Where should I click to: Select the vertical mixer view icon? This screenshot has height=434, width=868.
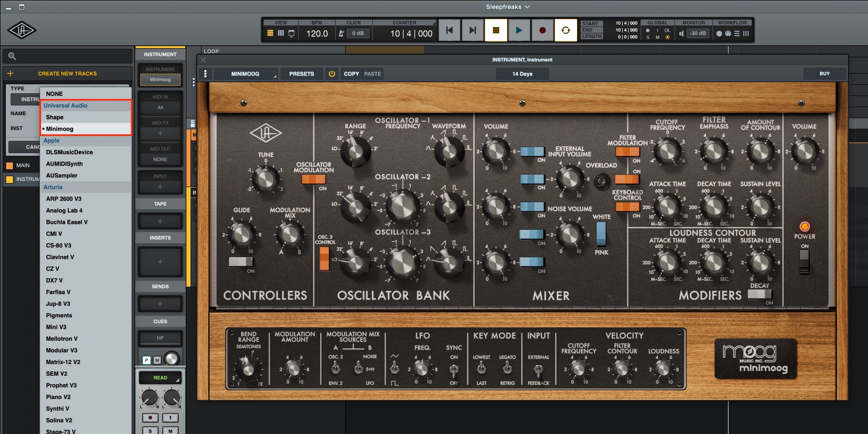tap(281, 33)
